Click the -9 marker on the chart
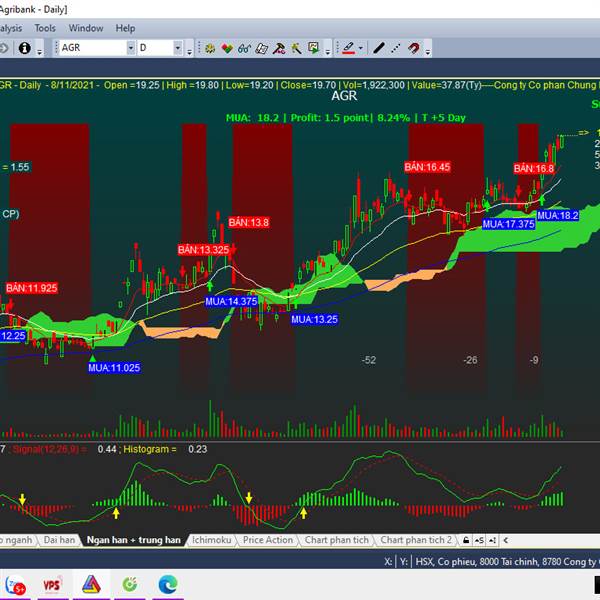Image resolution: width=600 pixels, height=600 pixels. click(x=534, y=360)
